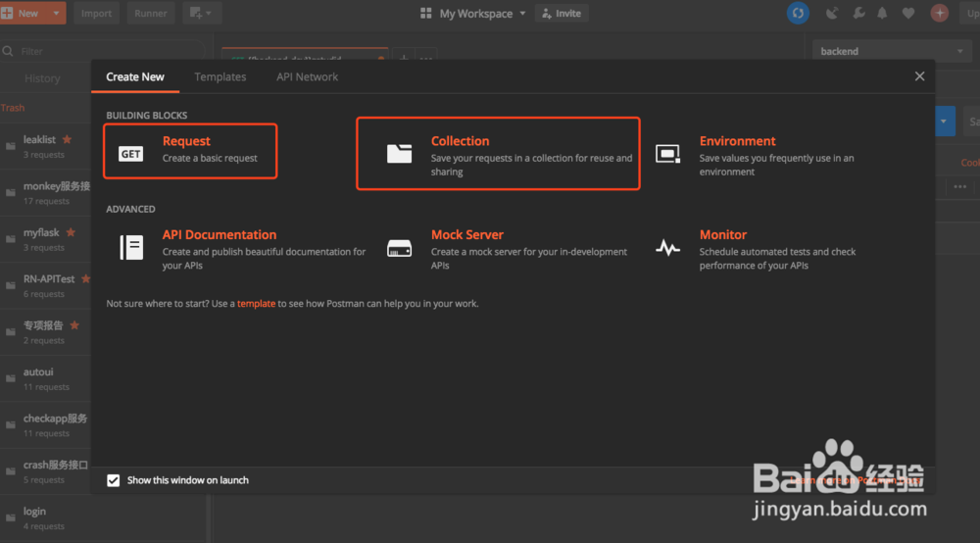Open the leaklist collection
This screenshot has width=980, height=543.
(x=39, y=140)
